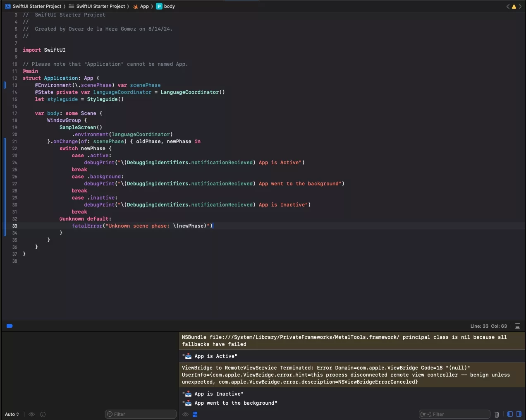Screen dimensions: 526x420
Task: Click the Please note that Application comment
Action: point(105,64)
